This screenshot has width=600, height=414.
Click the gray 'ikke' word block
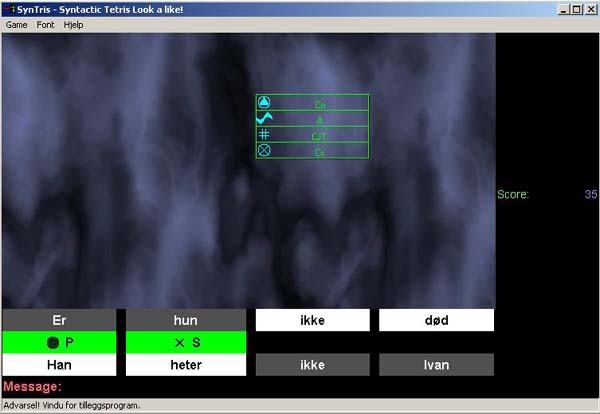[312, 365]
